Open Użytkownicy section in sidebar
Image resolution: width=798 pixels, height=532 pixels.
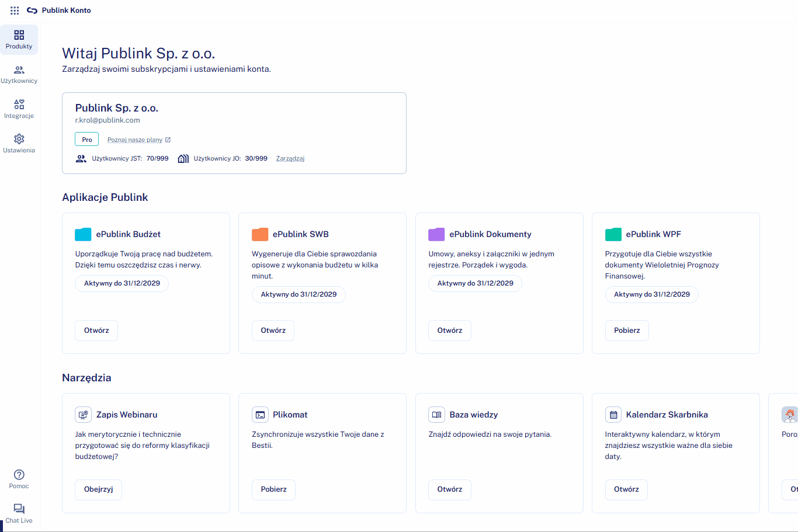pyautogui.click(x=19, y=74)
